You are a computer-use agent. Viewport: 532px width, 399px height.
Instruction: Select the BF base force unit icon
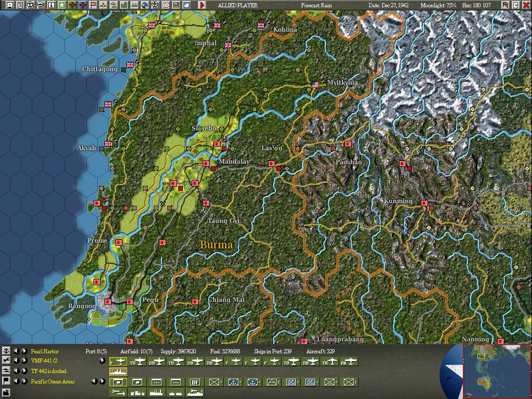pos(195,382)
